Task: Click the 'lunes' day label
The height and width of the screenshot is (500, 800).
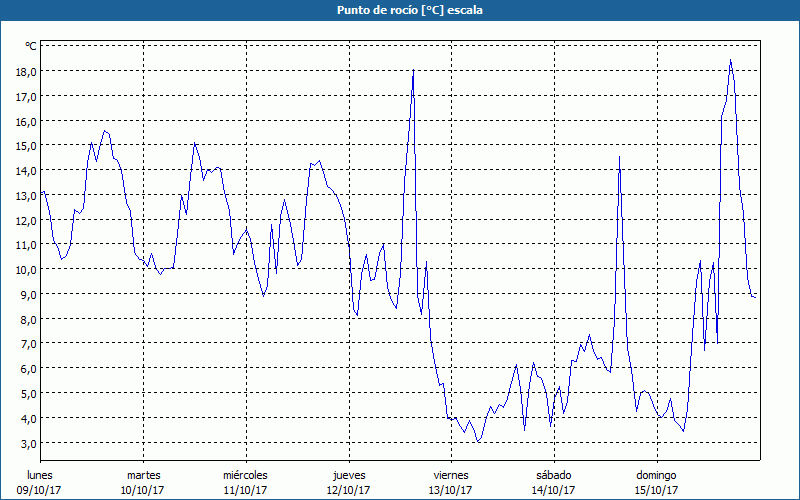Action: [x=41, y=474]
